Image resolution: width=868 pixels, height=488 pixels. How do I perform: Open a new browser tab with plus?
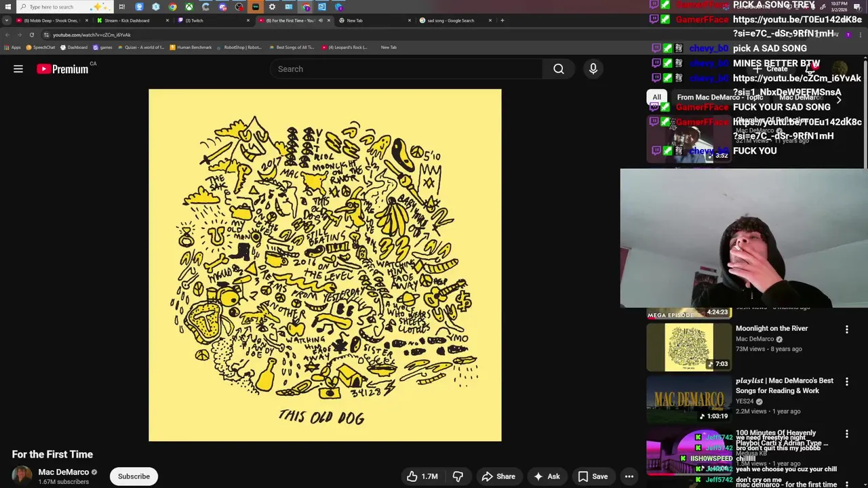click(502, 20)
